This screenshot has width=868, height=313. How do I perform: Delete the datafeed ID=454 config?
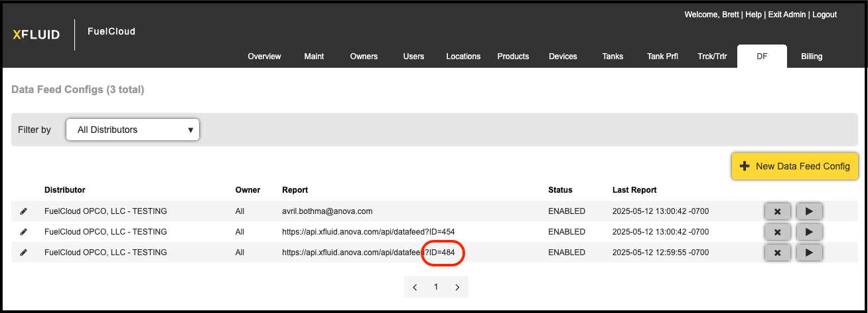pos(777,233)
